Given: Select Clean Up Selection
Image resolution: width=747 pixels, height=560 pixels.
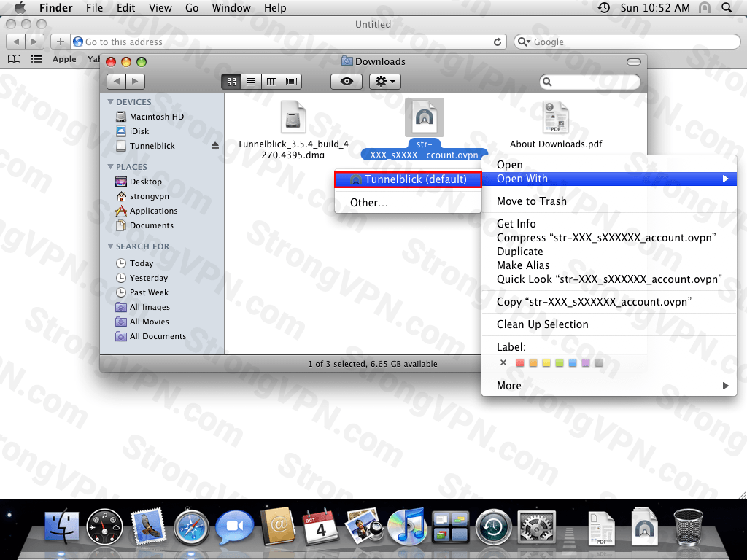Looking at the screenshot, I should 609,324.
